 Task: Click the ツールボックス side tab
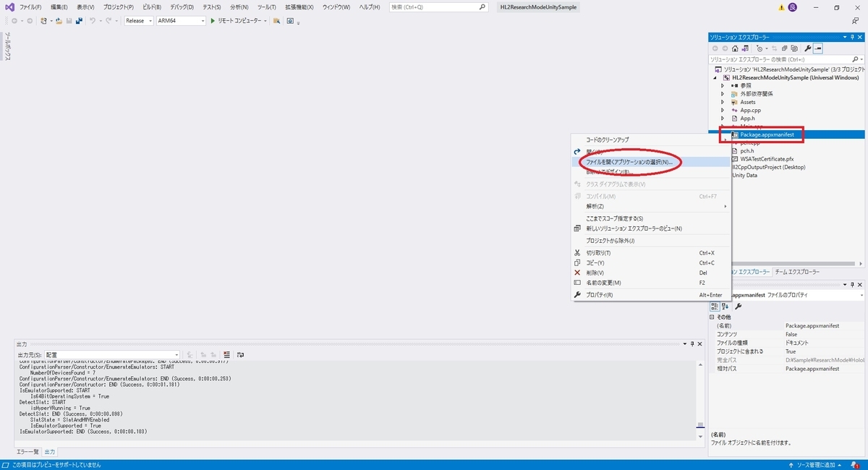[7, 46]
